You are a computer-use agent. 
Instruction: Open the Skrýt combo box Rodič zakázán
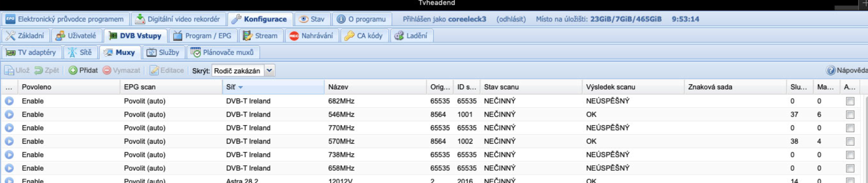[238, 70]
